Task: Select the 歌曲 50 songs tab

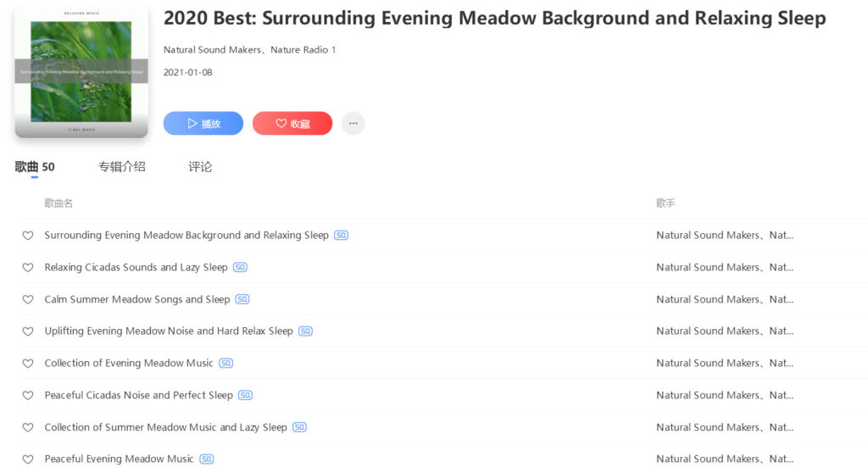Action: tap(35, 167)
